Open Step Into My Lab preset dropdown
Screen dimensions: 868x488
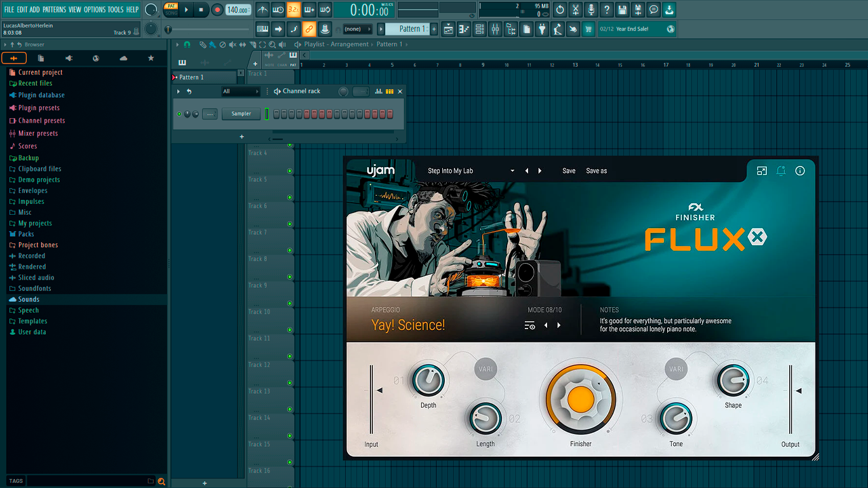pyautogui.click(x=471, y=171)
